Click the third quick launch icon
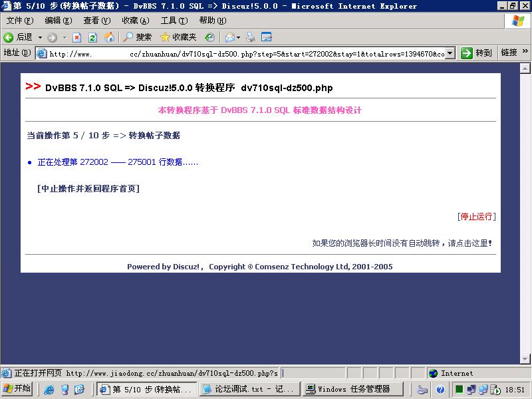 (79, 389)
